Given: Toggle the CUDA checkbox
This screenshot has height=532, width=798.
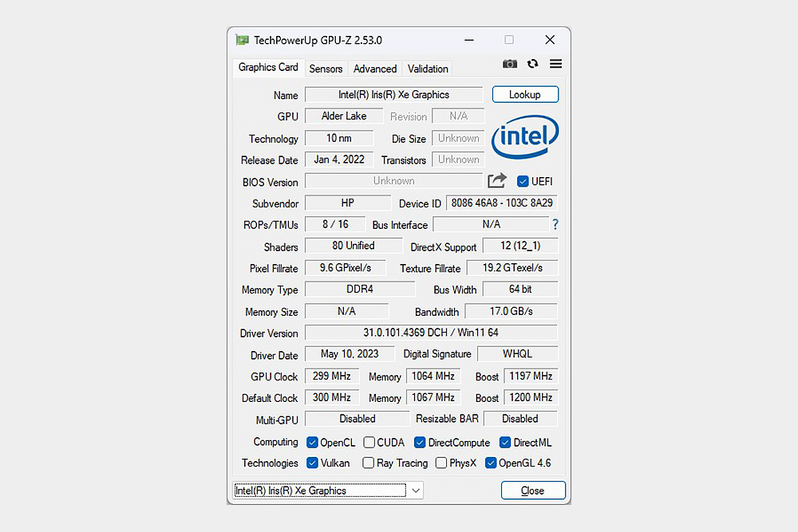Looking at the screenshot, I should (x=369, y=443).
